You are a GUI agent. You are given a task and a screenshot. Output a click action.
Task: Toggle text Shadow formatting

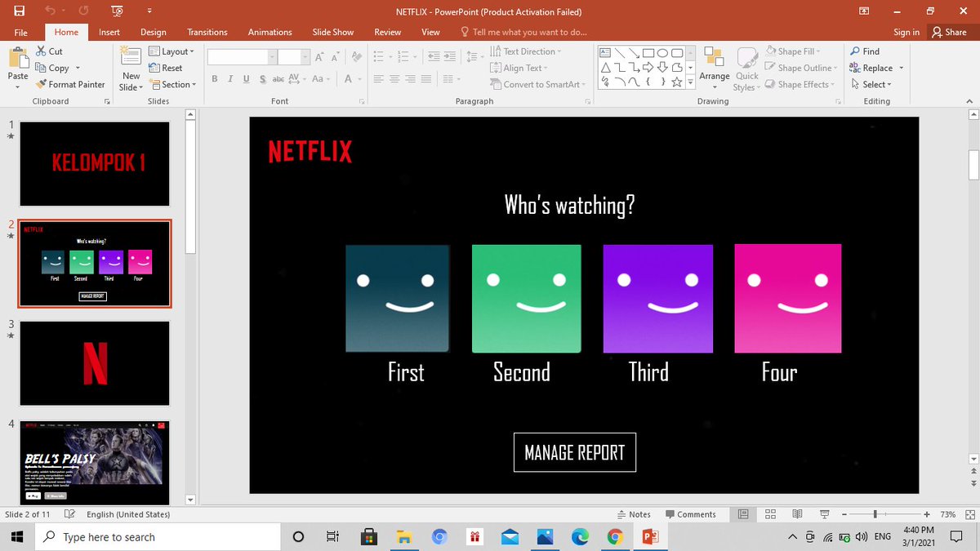pyautogui.click(x=261, y=78)
